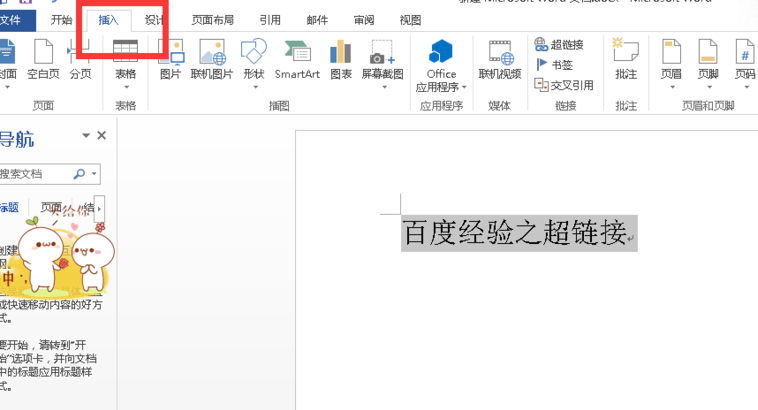
Task: Insert a 交叉引用 cross-reference
Action: [x=564, y=85]
